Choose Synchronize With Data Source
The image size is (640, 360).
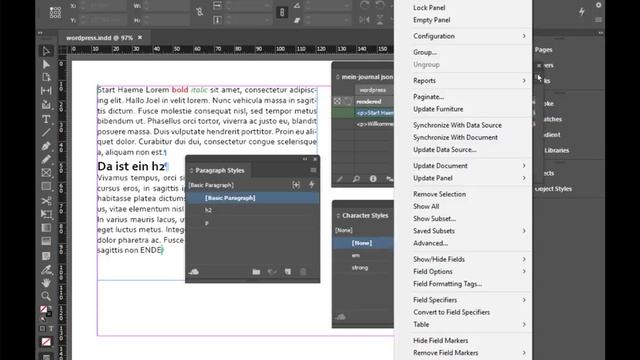point(457,125)
